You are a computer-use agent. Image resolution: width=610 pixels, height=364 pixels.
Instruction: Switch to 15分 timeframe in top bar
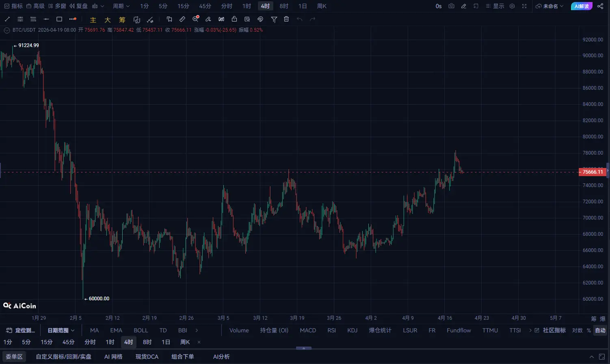click(x=184, y=6)
